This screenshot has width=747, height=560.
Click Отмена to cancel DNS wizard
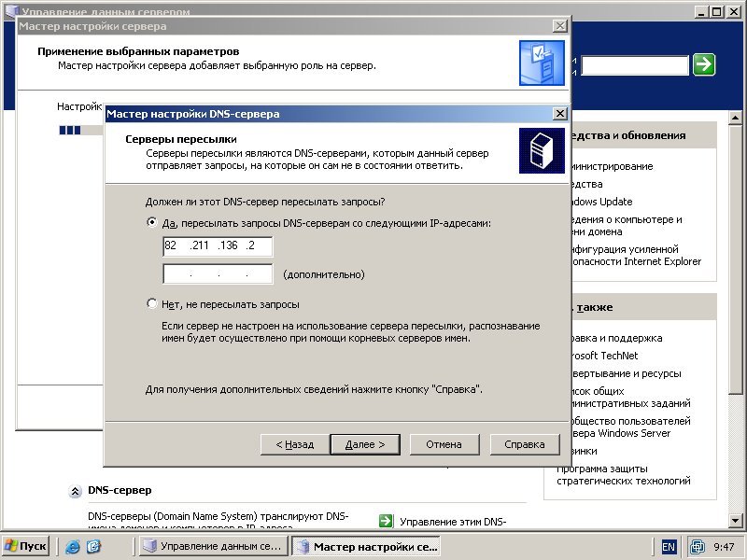pyautogui.click(x=444, y=444)
